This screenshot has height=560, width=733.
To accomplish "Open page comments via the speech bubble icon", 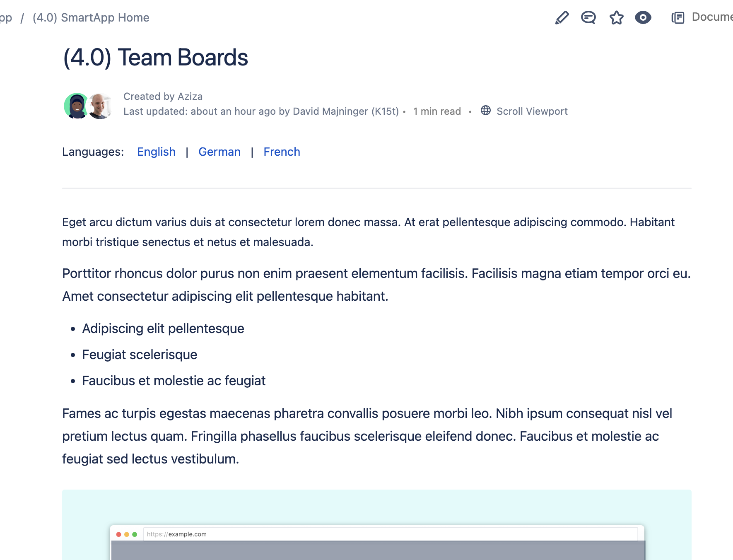I will (x=588, y=18).
